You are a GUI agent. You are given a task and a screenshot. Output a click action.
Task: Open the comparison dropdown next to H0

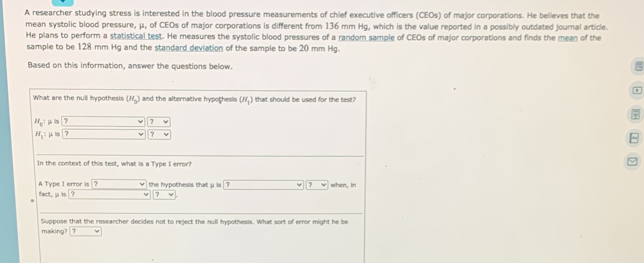[x=158, y=122]
